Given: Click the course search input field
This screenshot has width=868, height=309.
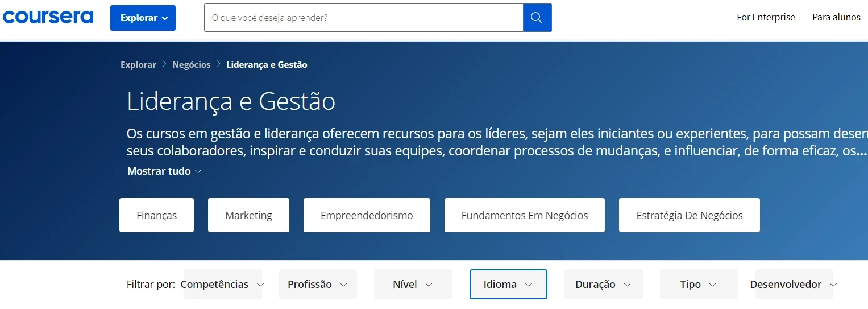Looking at the screenshot, I should tap(364, 18).
